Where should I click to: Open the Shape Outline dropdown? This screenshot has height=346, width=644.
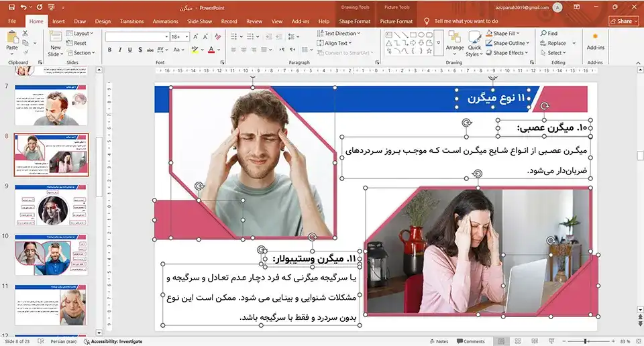(508, 43)
